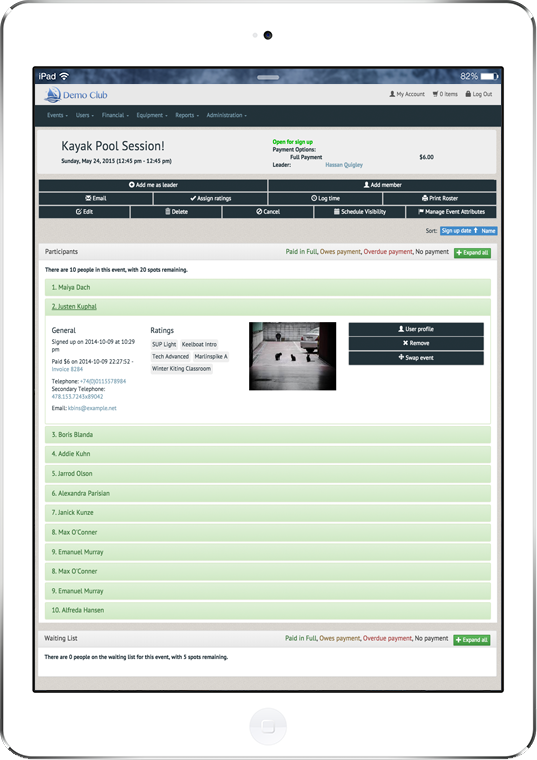Viewport: 537px width, 760px height.
Task: Sort participants by Name
Action: pyautogui.click(x=489, y=231)
